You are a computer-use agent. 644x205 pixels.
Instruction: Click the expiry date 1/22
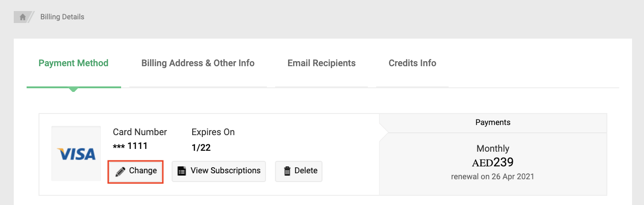click(x=201, y=148)
